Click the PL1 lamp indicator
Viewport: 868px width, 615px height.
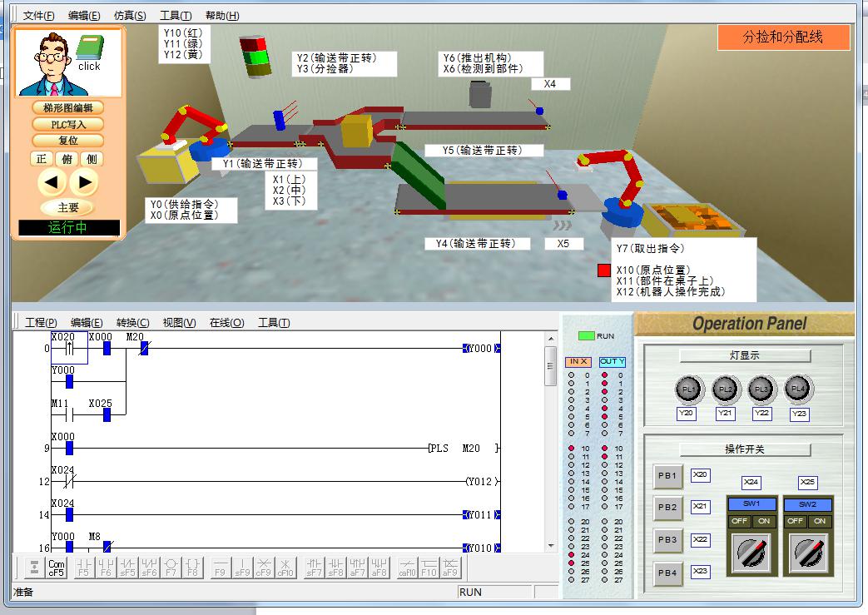688,389
